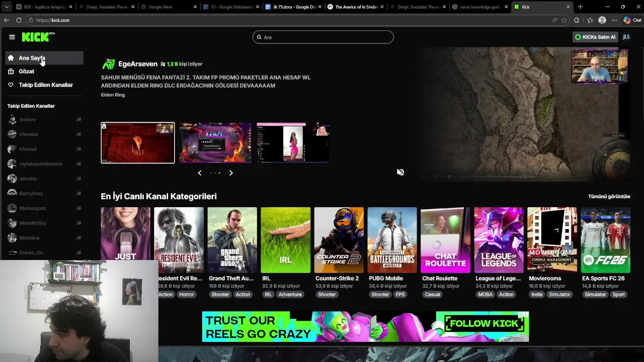The width and height of the screenshot is (644, 362).
Task: Click the browser profile avatar icon
Action: (602, 20)
